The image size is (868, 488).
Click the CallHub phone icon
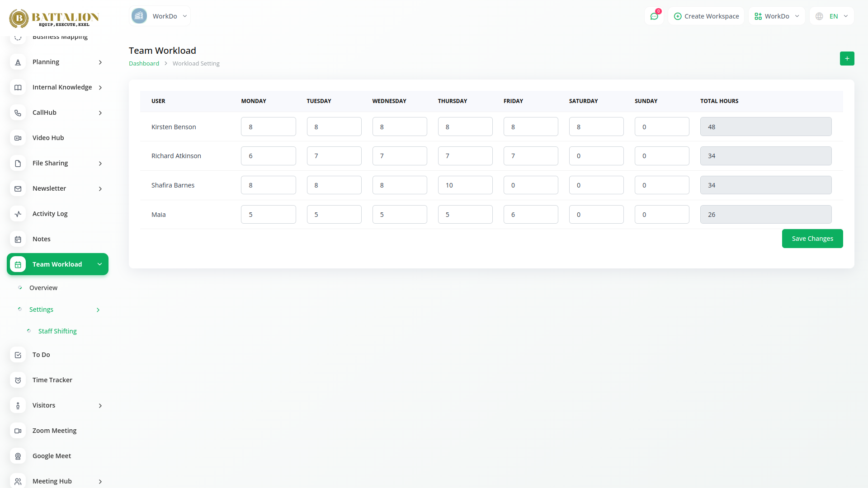click(18, 113)
